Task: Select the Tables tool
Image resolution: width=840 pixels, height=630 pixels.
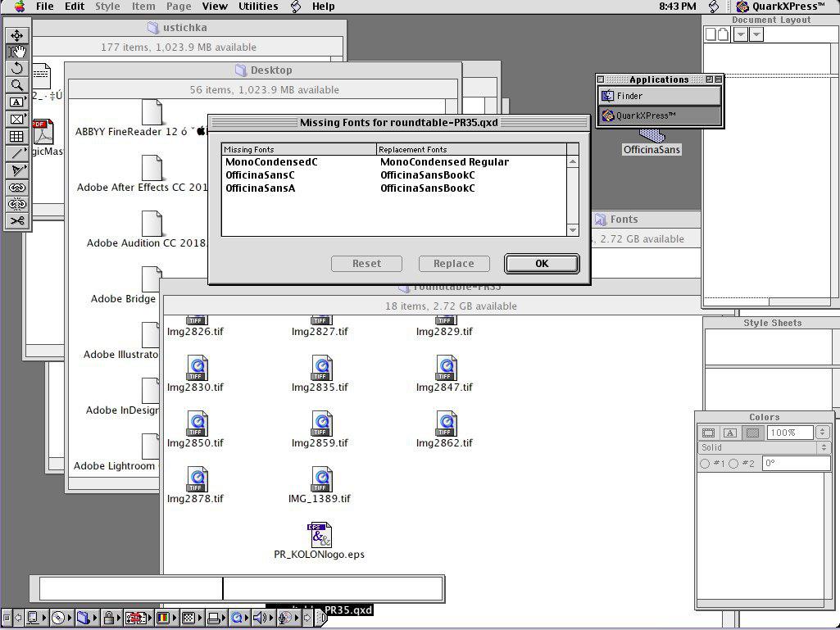Action: point(17,136)
